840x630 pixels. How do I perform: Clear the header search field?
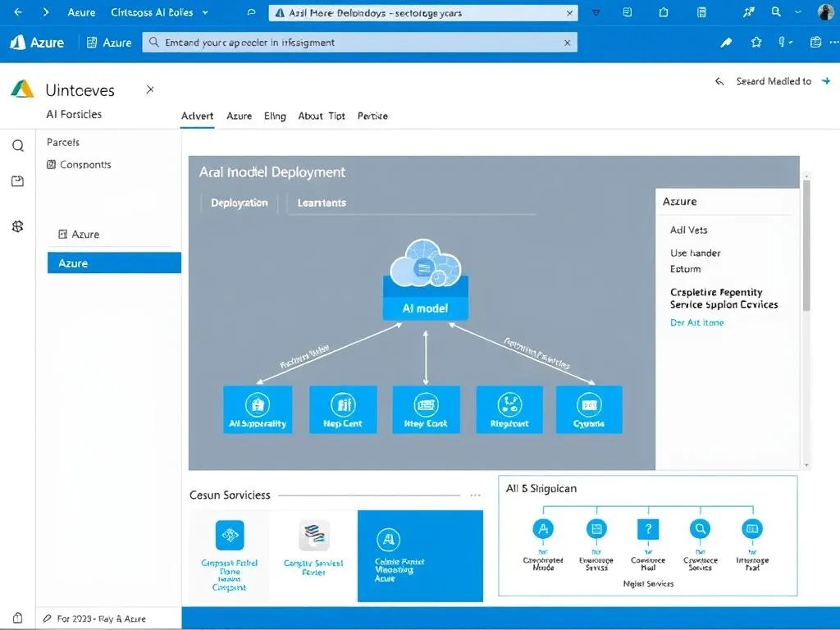click(x=568, y=43)
